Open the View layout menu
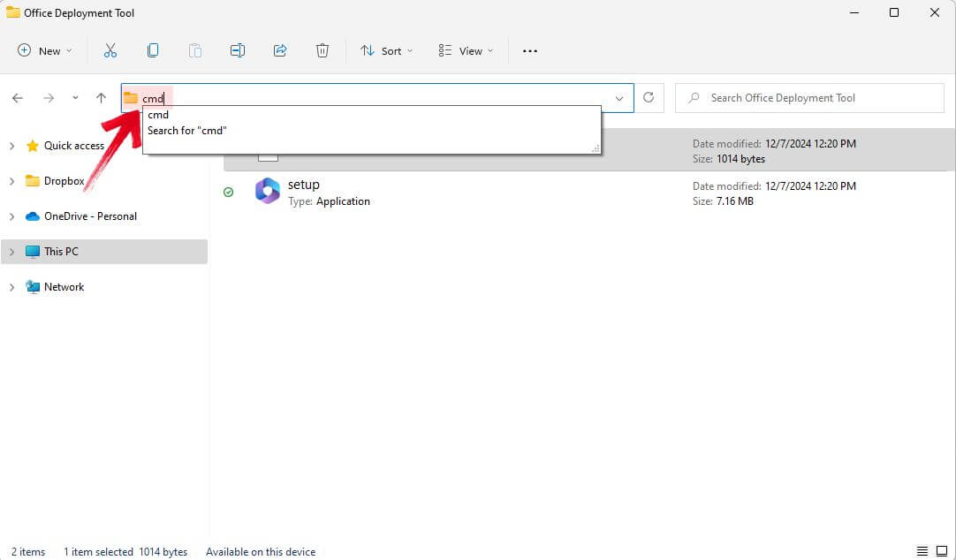 point(466,50)
